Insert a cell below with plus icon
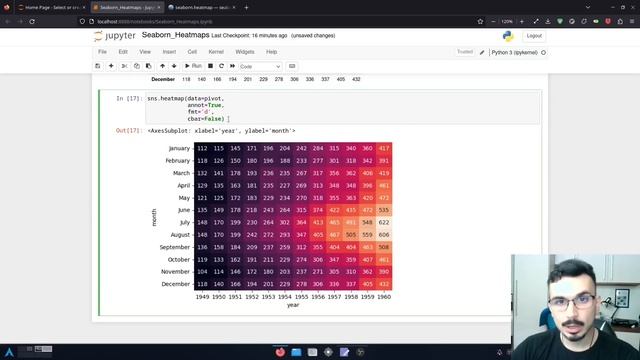The width and height of the screenshot is (640, 360). (111, 66)
